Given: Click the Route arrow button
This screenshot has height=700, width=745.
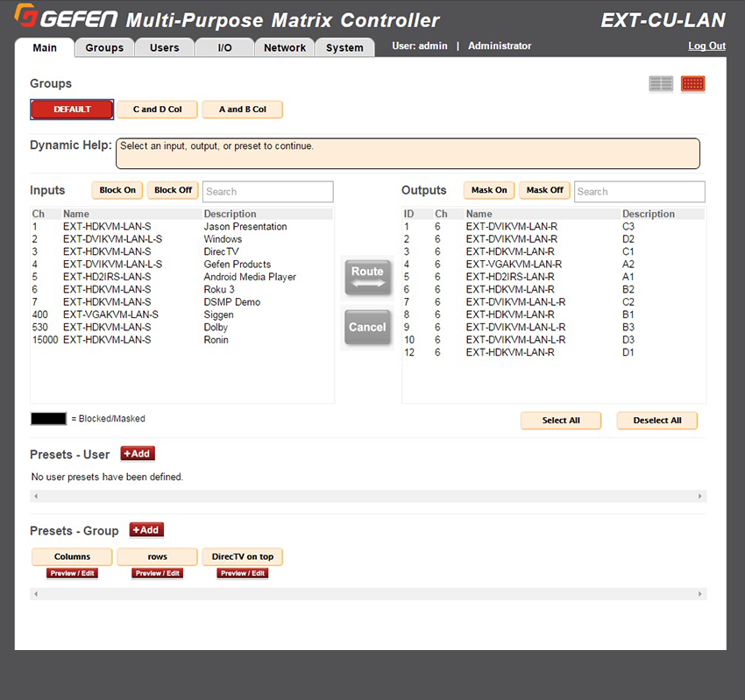Looking at the screenshot, I should (367, 277).
